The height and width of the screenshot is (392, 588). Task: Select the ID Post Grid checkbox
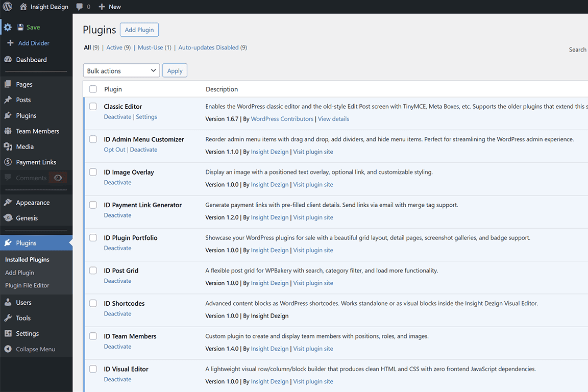coord(93,271)
